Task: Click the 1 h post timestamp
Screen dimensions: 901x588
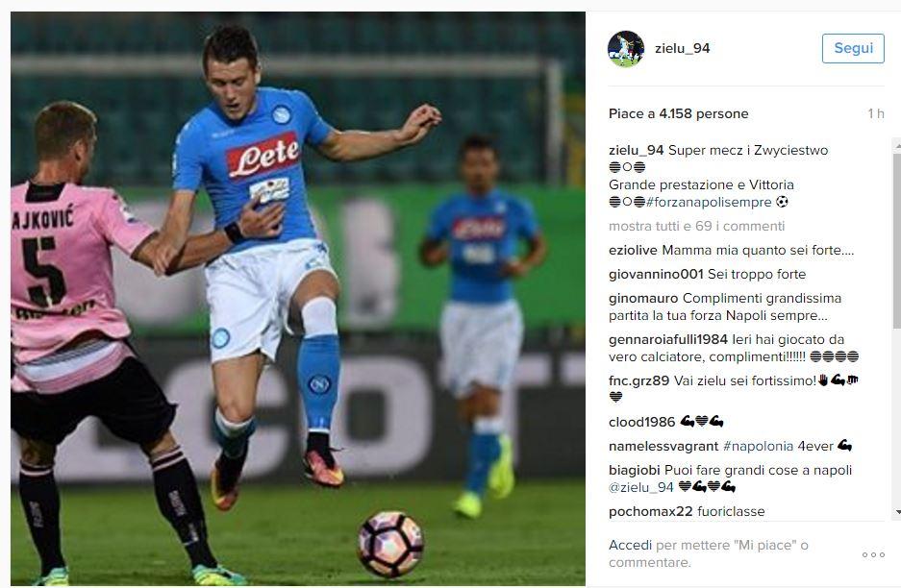Action: tap(876, 113)
